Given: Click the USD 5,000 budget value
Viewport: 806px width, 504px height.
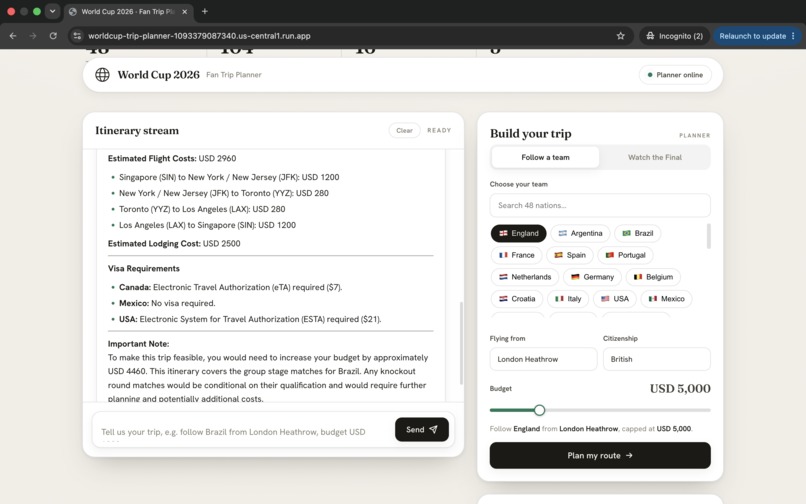Looking at the screenshot, I should pos(680,389).
